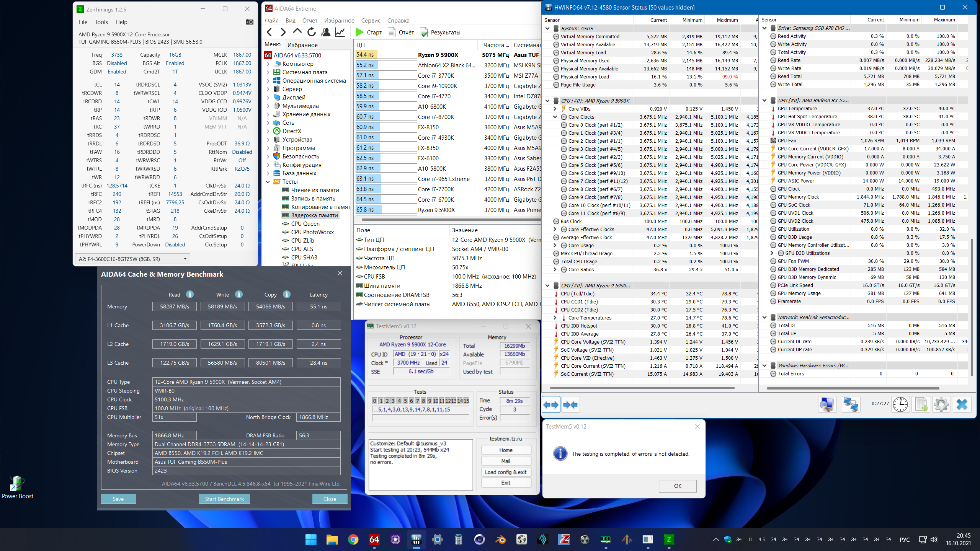
Task: Open AIDA64 graph chart toolbar icon
Action: click(340, 32)
